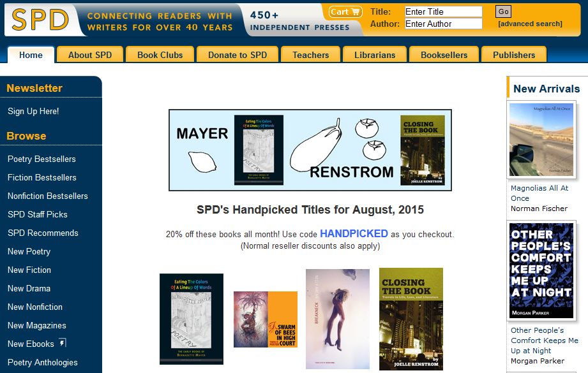This screenshot has height=373, width=588.
Task: Browse New Drama
Action: pos(29,288)
